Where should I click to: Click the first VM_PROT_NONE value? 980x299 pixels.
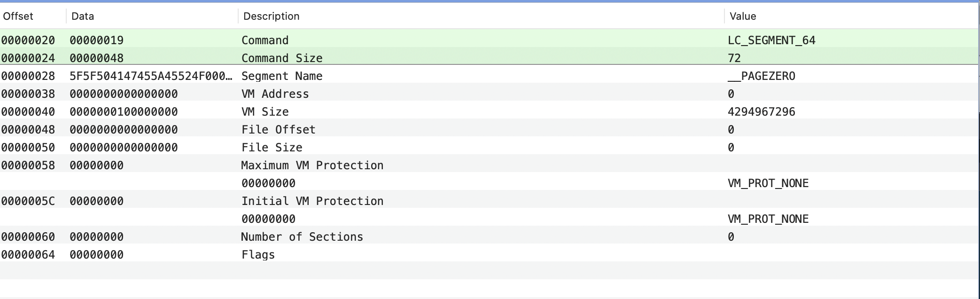click(768, 183)
